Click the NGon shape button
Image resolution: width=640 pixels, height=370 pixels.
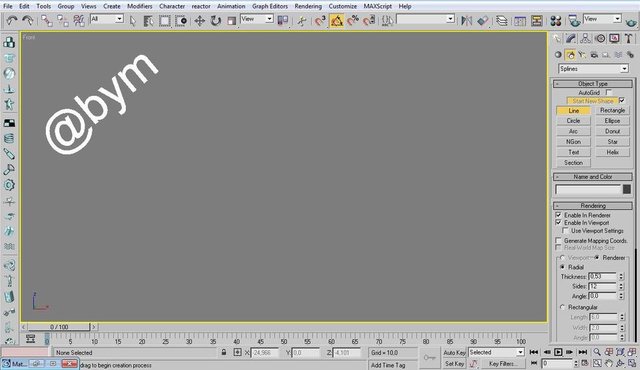573,142
